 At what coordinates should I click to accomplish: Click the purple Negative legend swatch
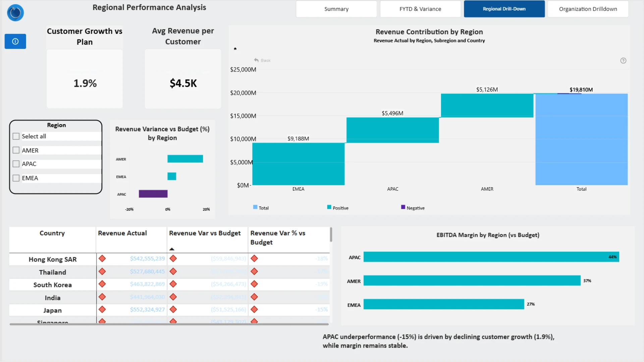click(x=403, y=207)
